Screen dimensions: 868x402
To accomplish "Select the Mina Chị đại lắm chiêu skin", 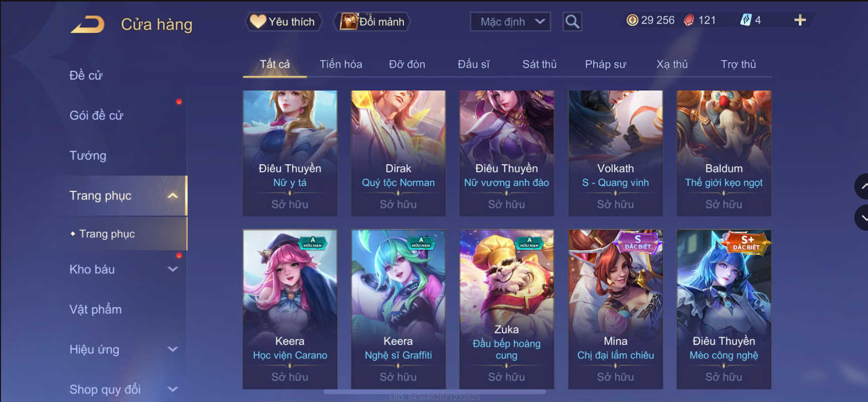I will 615,309.
